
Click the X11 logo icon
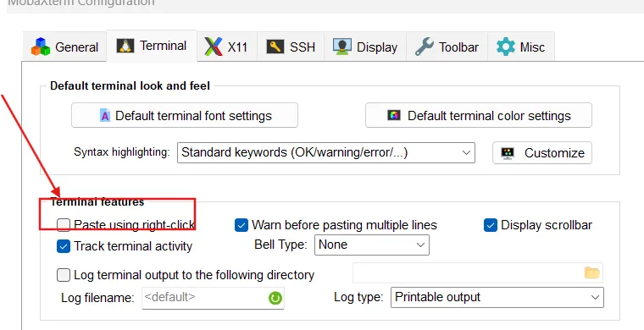[x=214, y=47]
